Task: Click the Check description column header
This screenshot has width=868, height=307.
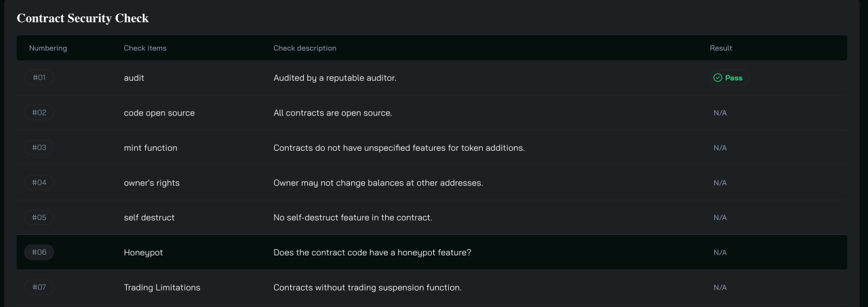Action: [x=304, y=48]
